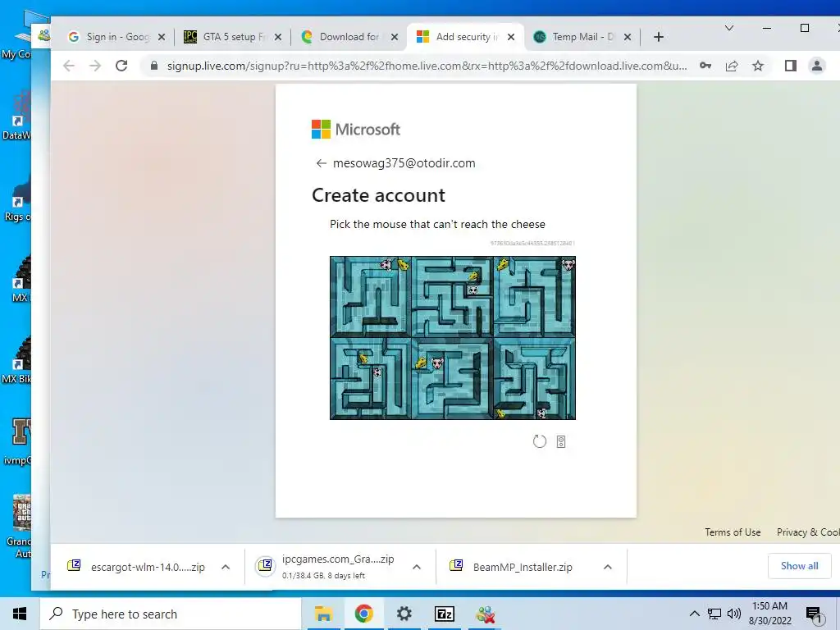
Task: View site info via the padlock icon
Action: 154,66
